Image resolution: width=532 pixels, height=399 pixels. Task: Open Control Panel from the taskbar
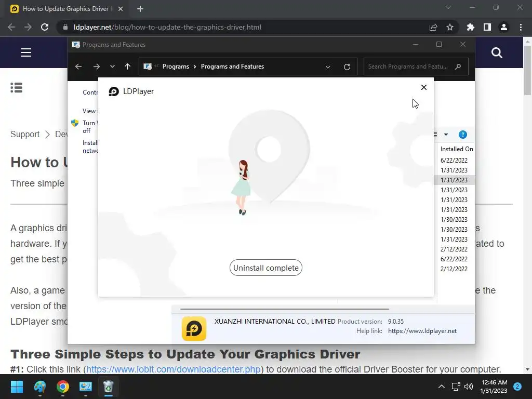point(86,387)
